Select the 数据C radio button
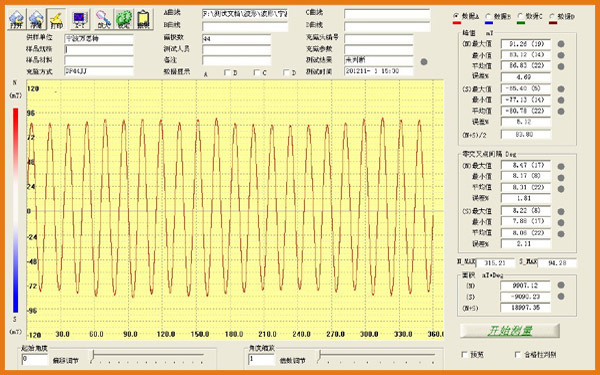This screenshot has width=600, height=375. (x=520, y=16)
